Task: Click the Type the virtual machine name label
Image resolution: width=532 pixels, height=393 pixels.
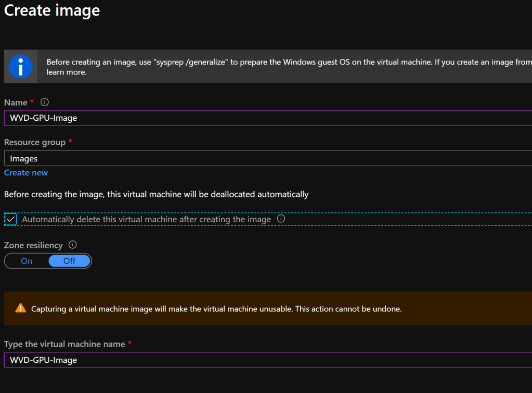Action: (64, 344)
